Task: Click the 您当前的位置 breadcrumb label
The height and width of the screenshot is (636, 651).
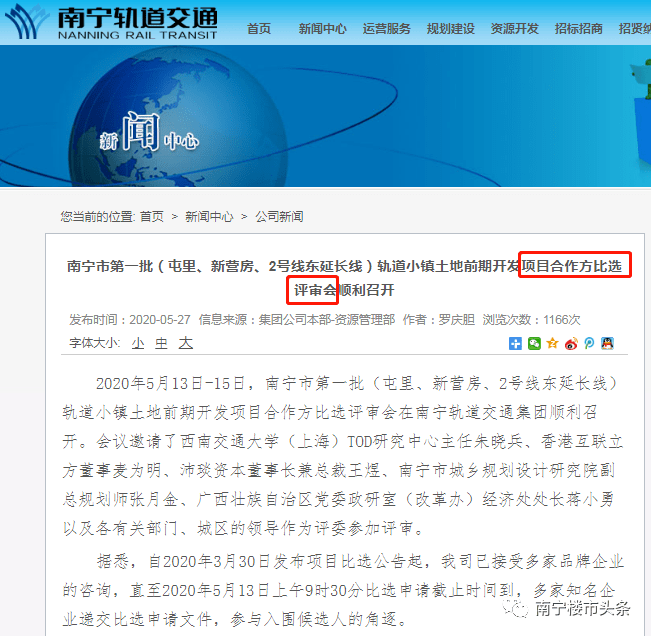Action: coord(97,216)
